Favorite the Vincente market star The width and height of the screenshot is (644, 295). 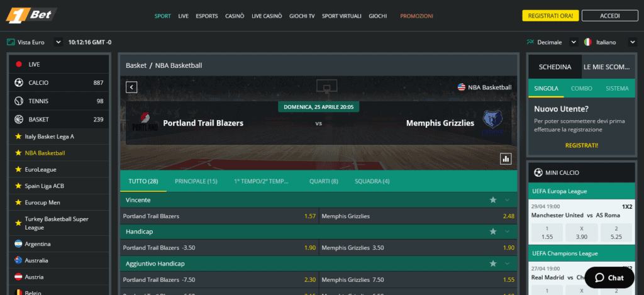click(x=493, y=200)
